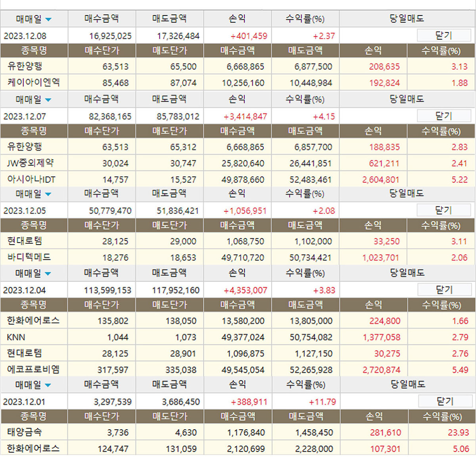Image resolution: width=476 pixels, height=457 pixels.
Task: Click the 2023.12.08 trade date cell
Action: [x=25, y=36]
